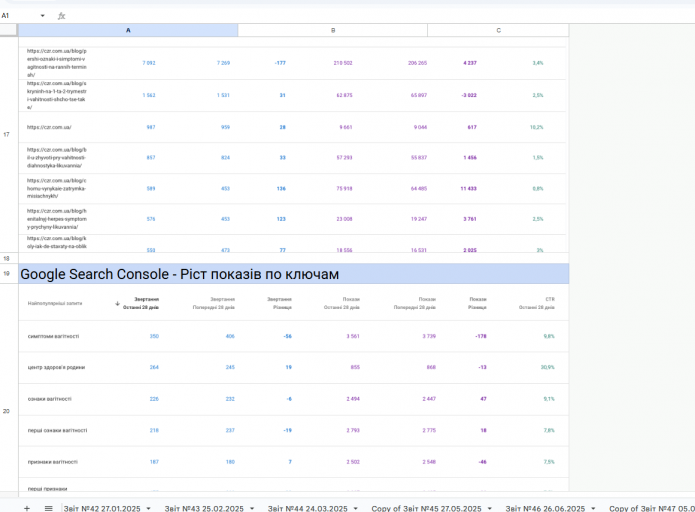The width and height of the screenshot is (695, 512).
Task: Click the koly-iak-de-stavaty-na-oblik blog URL
Action: pos(57,242)
